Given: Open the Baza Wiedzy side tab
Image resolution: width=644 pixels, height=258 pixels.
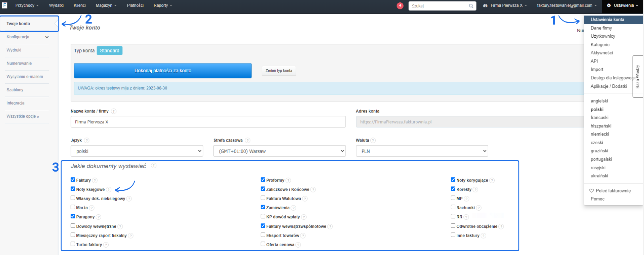Looking at the screenshot, I should 638,77.
